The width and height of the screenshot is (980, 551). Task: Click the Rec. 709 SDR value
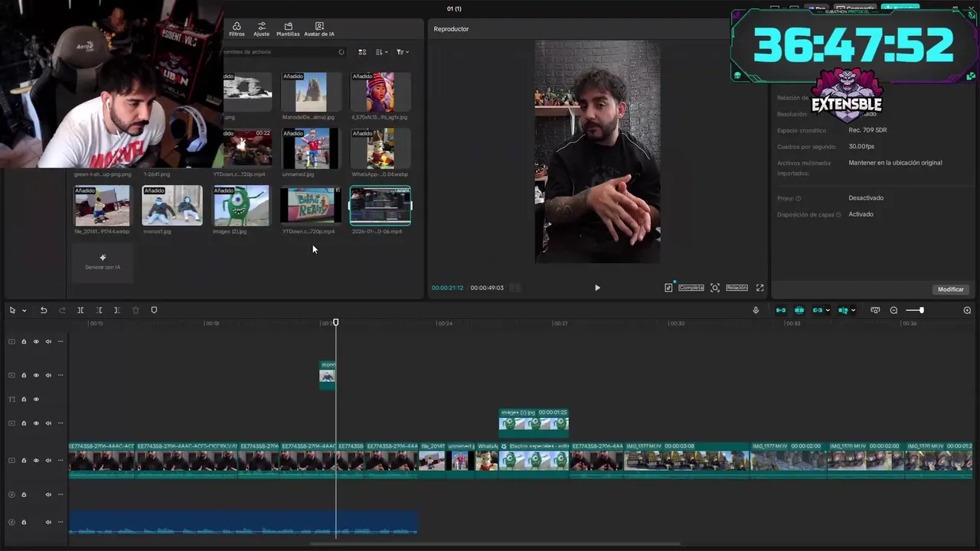(x=867, y=130)
